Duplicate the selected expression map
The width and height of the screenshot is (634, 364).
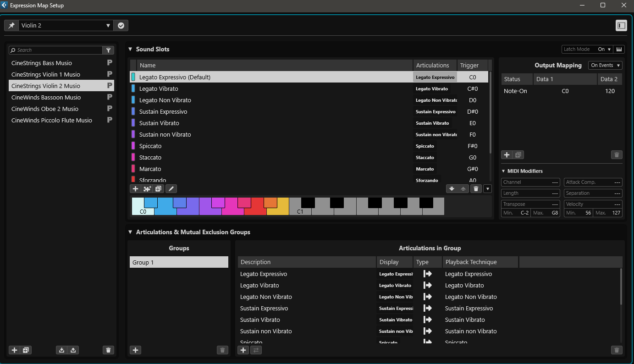coord(26,350)
